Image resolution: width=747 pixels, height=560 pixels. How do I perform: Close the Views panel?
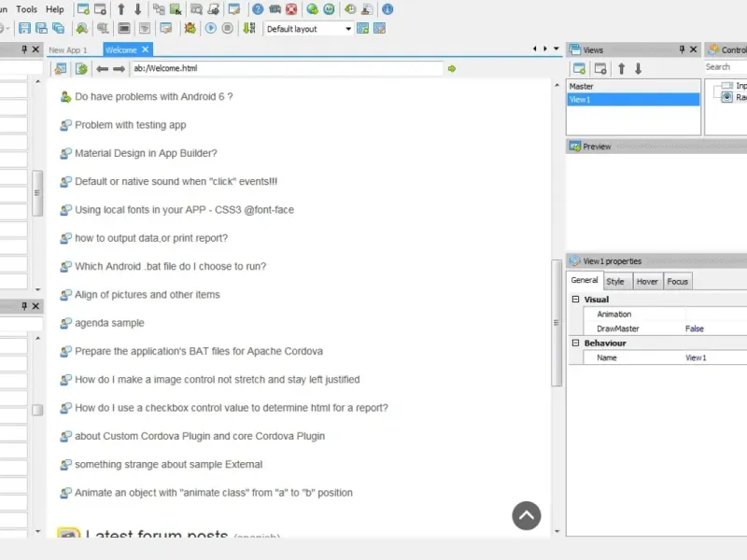tap(694, 49)
